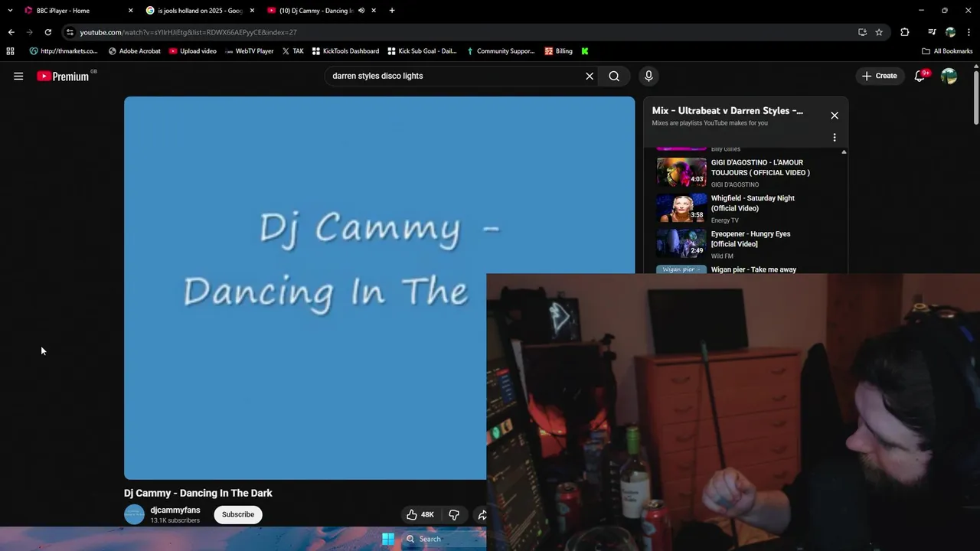
Task: Open the Windows Start button
Action: 388,539
